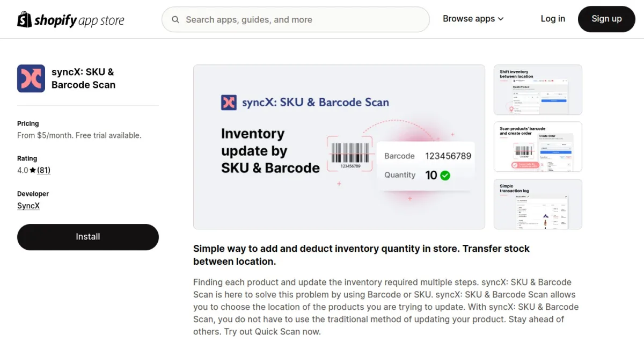Click the main Inventory update banner image
Screen dimensions: 644x349
tap(339, 147)
